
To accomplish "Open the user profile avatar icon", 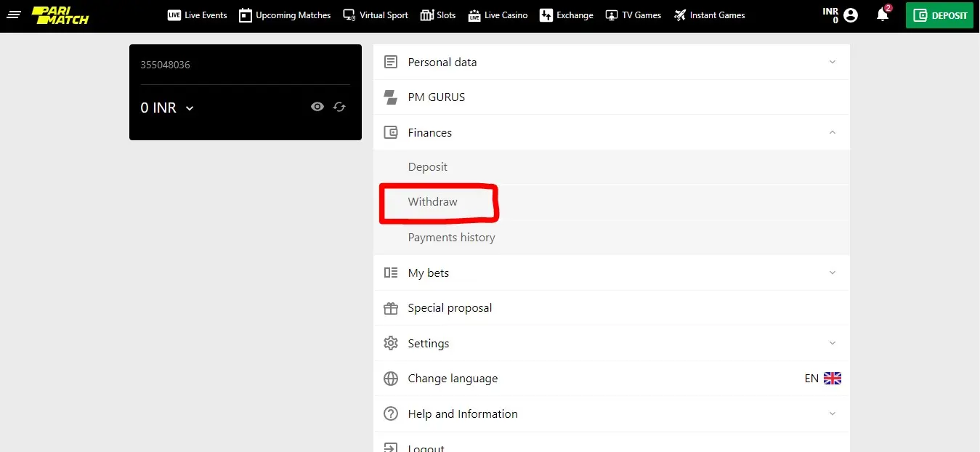I will click(851, 15).
